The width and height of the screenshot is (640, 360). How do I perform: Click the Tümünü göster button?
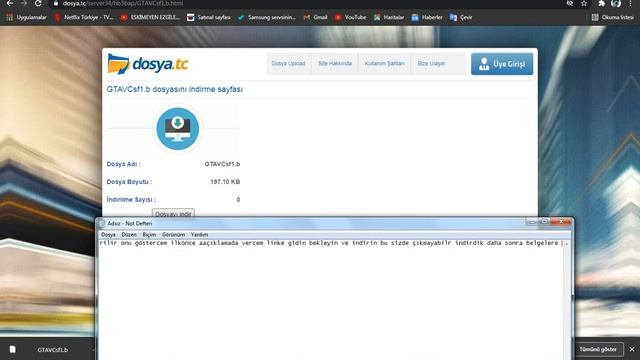[598, 349]
